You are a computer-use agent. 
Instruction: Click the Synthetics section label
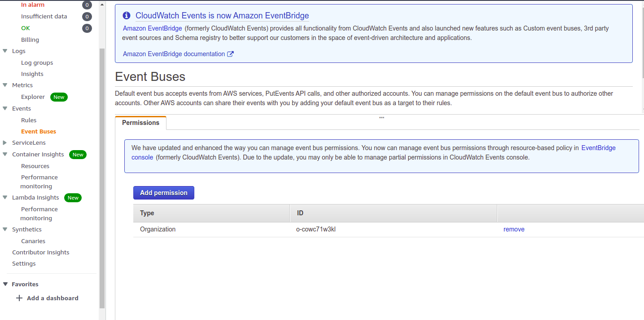(x=27, y=230)
